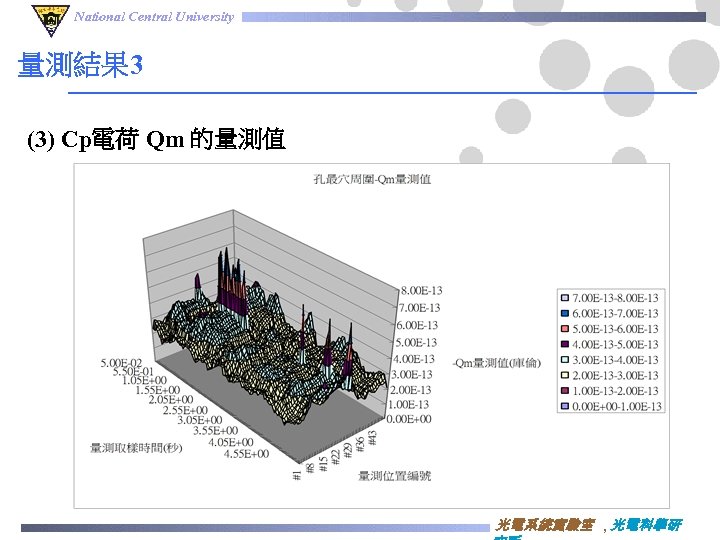
Task: Click the position axis label #29
Action: (x=348, y=450)
